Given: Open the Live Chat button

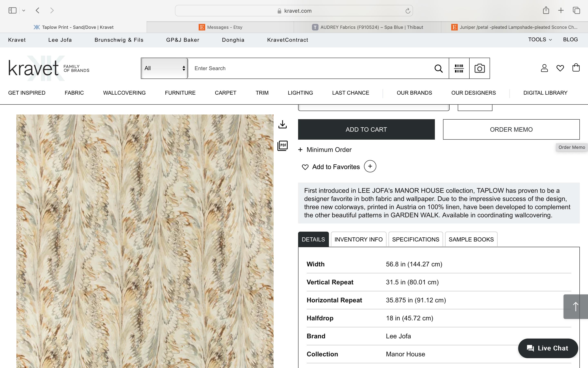Looking at the screenshot, I should (x=548, y=348).
